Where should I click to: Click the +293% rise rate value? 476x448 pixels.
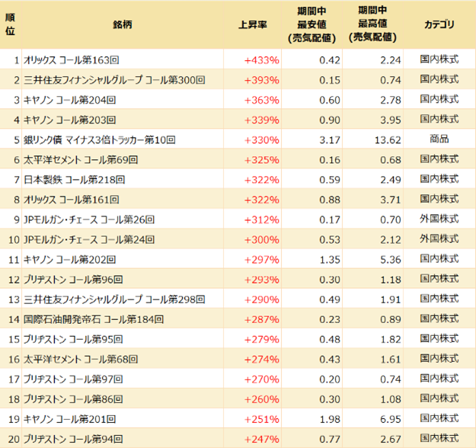coord(262,280)
